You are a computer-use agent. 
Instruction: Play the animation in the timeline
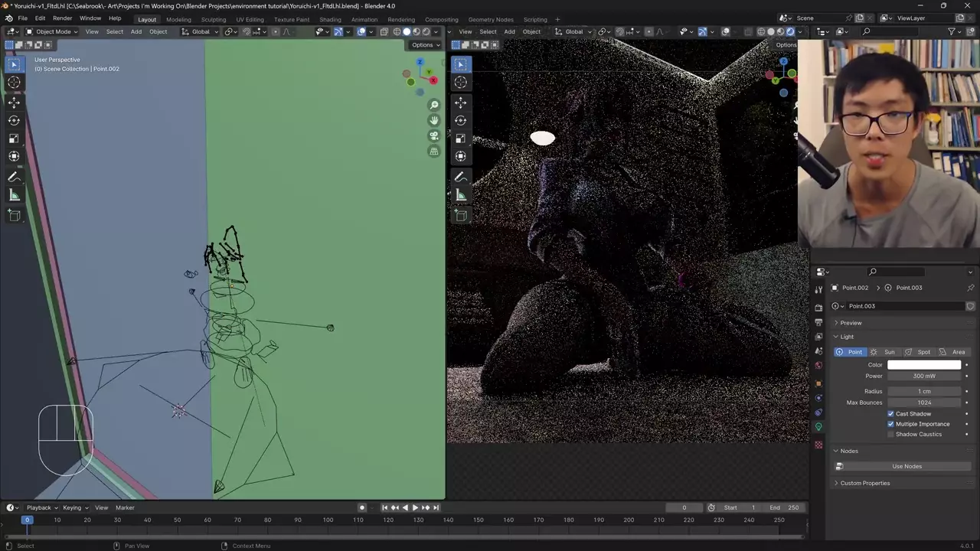[x=415, y=507]
